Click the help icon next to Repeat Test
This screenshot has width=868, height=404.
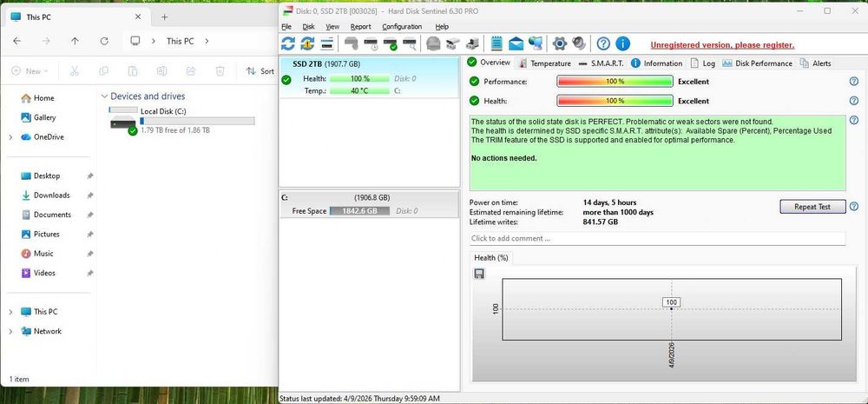tap(853, 207)
